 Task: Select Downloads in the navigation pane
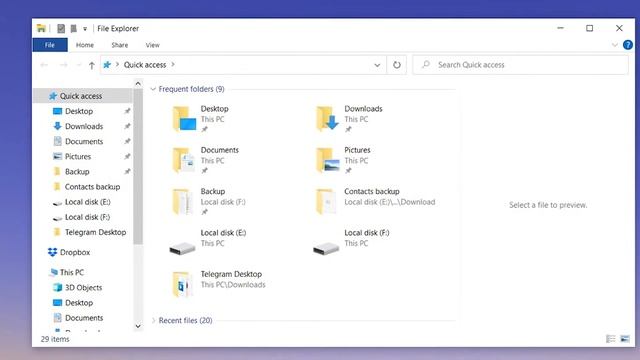(x=84, y=126)
